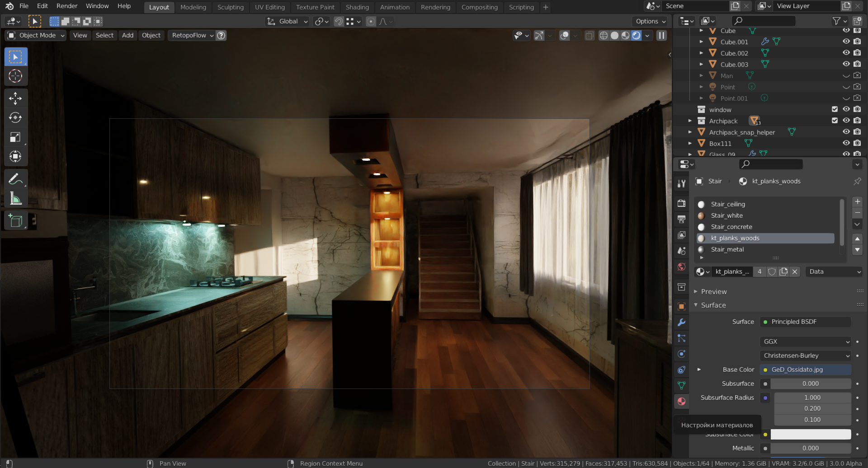Add a new material slot
This screenshot has width=868, height=468.
pos(857,201)
